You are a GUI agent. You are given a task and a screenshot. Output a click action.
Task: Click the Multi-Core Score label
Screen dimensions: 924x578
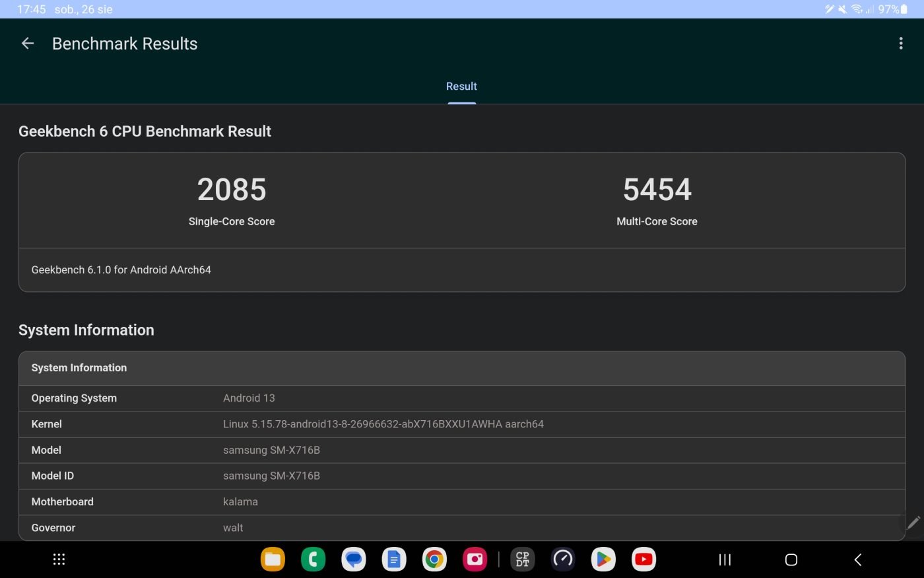[657, 221]
